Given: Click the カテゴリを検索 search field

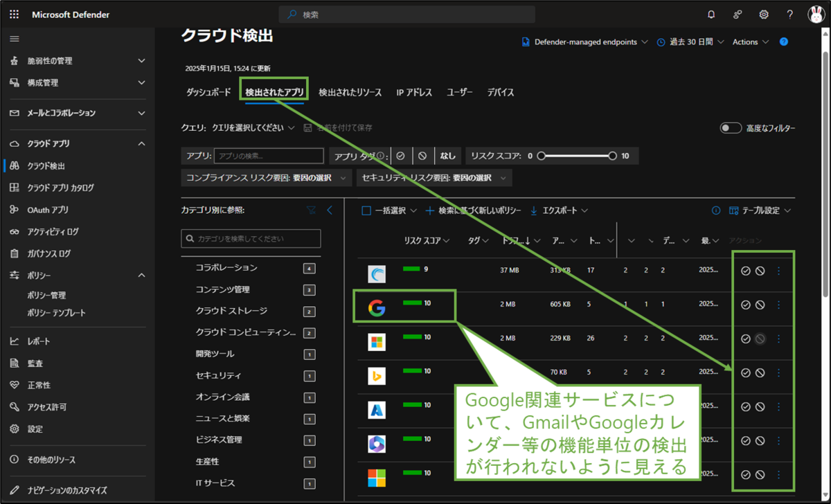Looking at the screenshot, I should click(250, 238).
